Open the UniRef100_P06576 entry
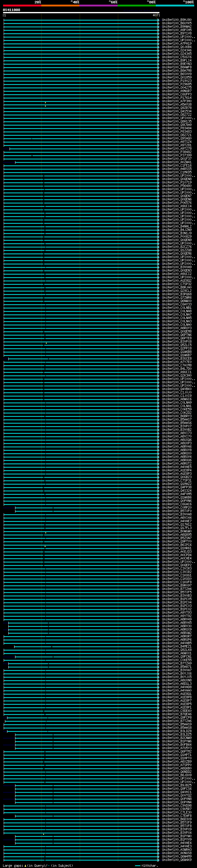This screenshot has width=197, height=868. tap(177, 203)
